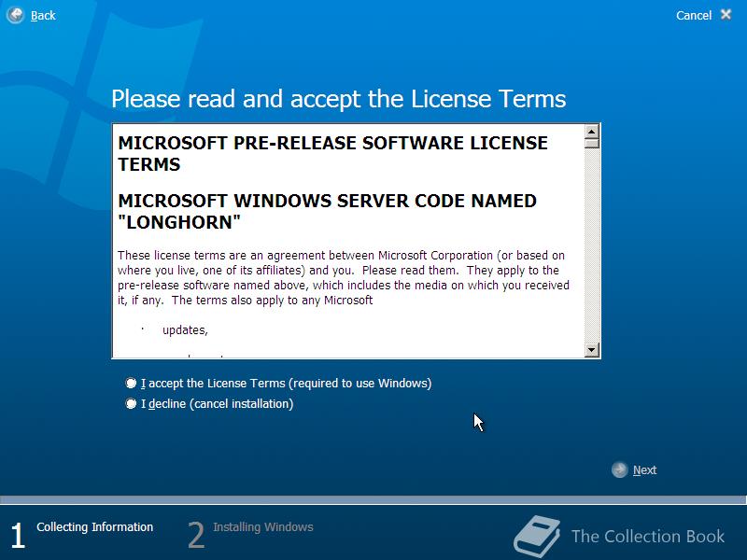Click the Next arrow icon
This screenshot has width=747, height=560.
(x=620, y=470)
